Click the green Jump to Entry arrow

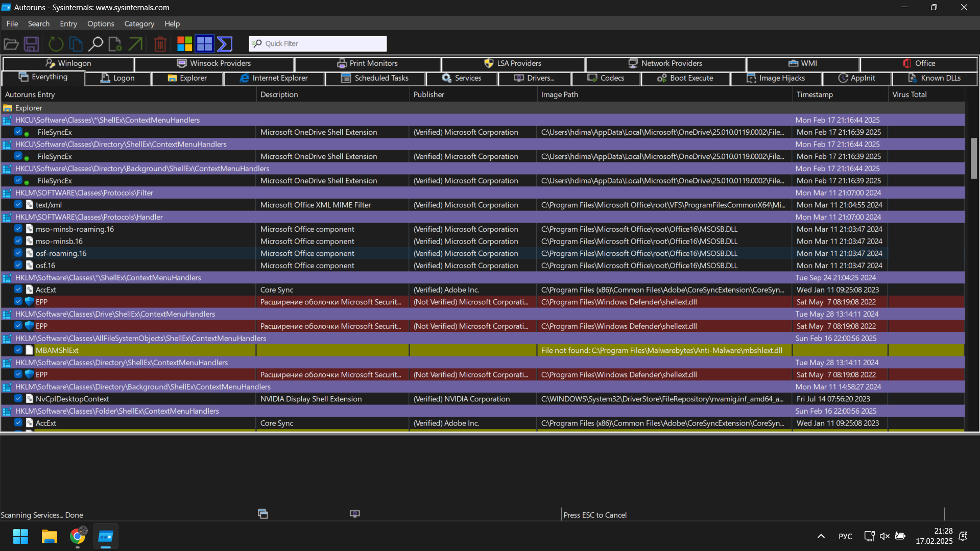tap(135, 44)
